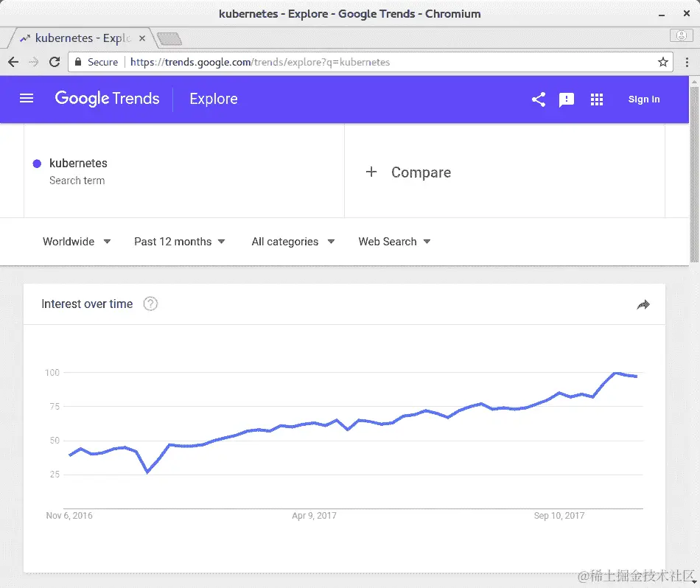
Task: Open a new browser tab
Action: 169,38
